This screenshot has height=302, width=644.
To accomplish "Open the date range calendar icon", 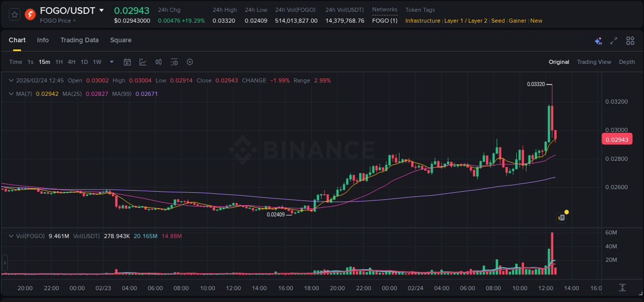I will (x=127, y=61).
